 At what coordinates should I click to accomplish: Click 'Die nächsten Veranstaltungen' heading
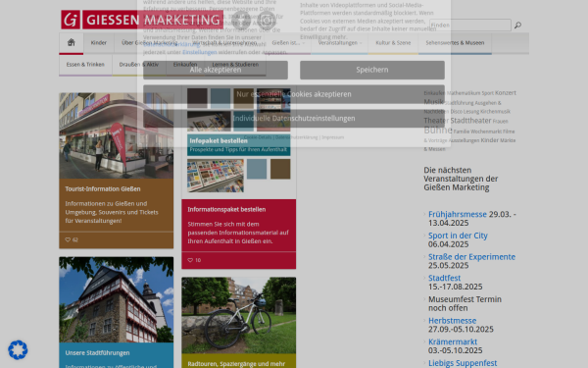[461, 179]
